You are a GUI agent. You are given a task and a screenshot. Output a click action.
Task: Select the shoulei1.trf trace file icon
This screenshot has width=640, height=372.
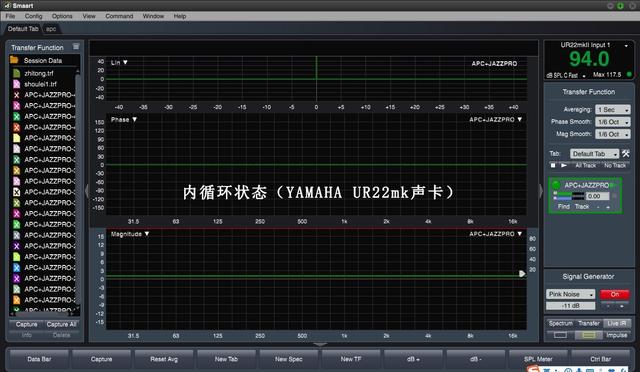click(16, 84)
